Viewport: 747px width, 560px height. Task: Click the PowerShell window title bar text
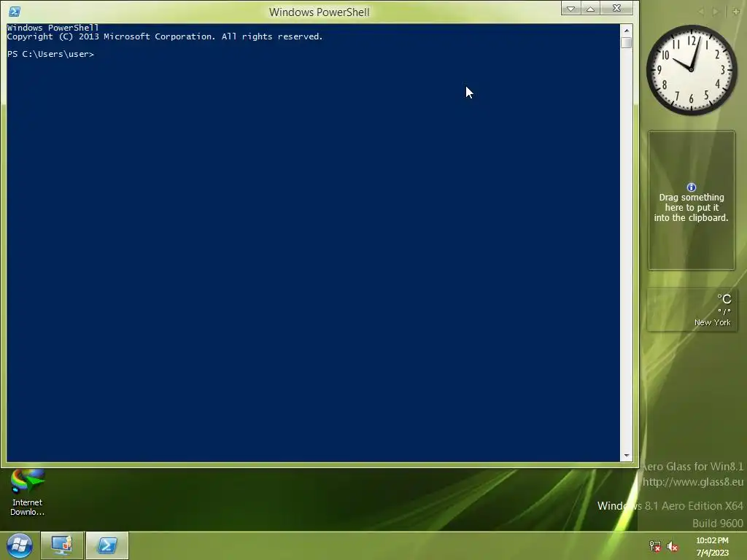[320, 12]
